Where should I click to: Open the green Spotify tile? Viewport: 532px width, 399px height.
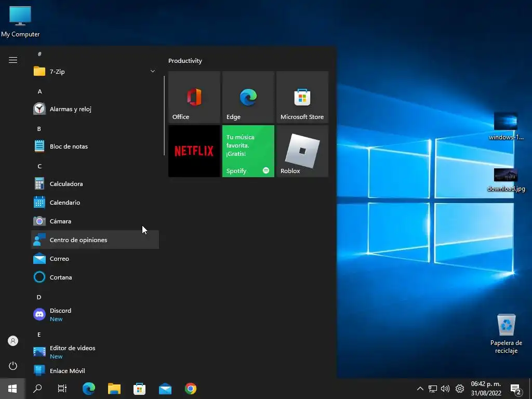(x=248, y=151)
